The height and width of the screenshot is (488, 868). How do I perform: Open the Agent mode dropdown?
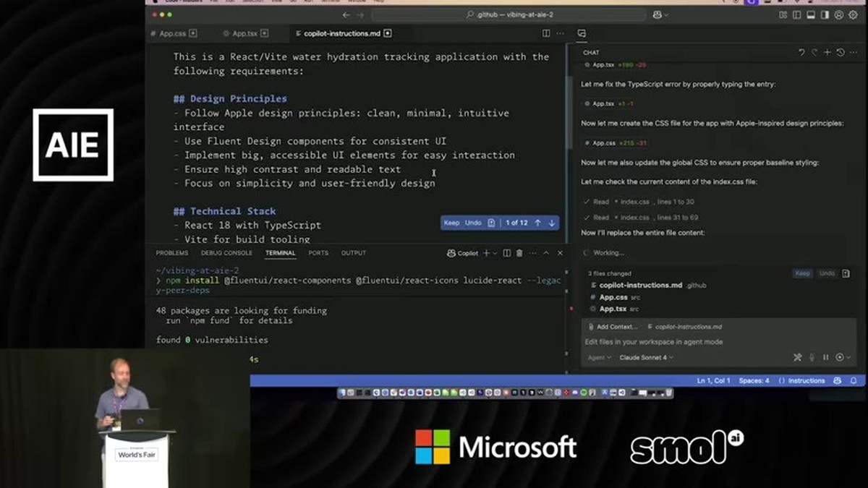[599, 357]
